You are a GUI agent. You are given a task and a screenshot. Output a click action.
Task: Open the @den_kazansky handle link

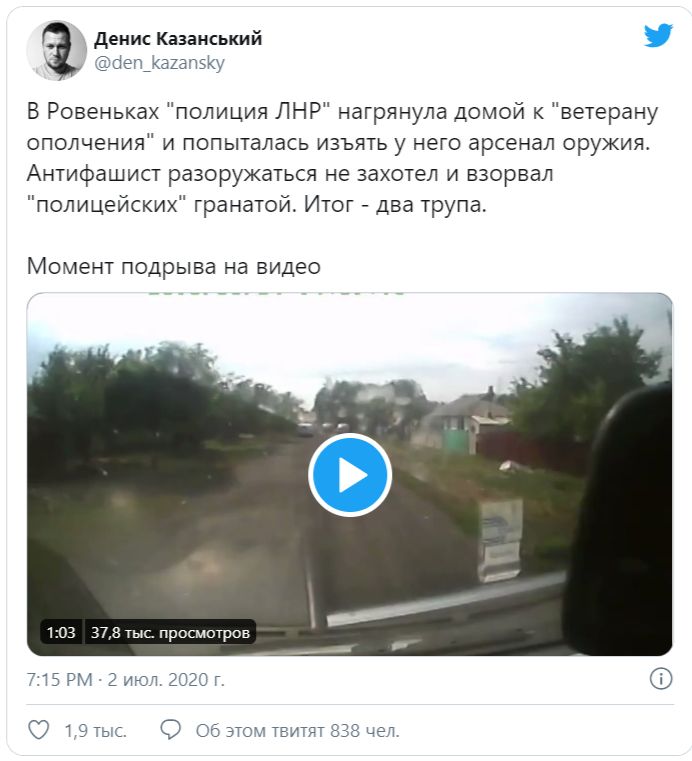point(160,63)
